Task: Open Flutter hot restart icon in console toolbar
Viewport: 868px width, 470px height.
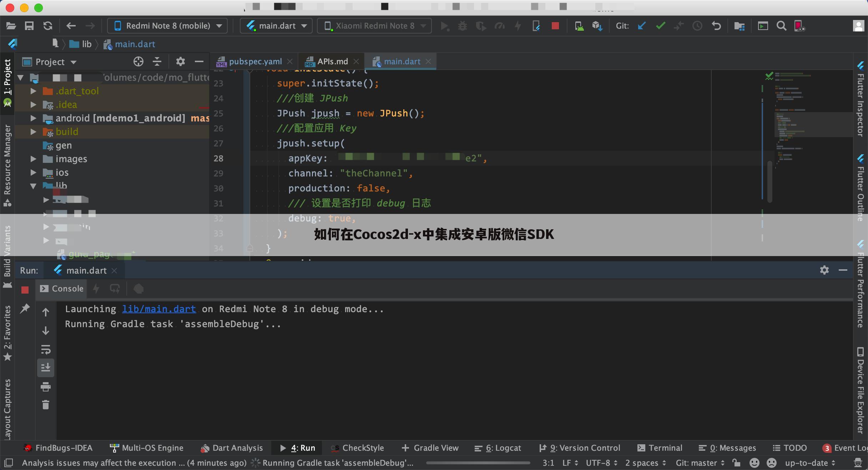Action: point(115,289)
